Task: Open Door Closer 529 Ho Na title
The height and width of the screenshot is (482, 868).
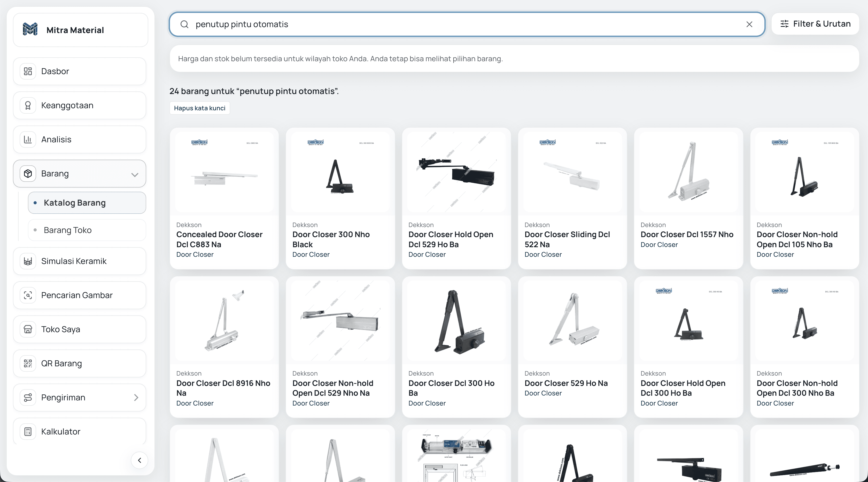Action: [566, 383]
